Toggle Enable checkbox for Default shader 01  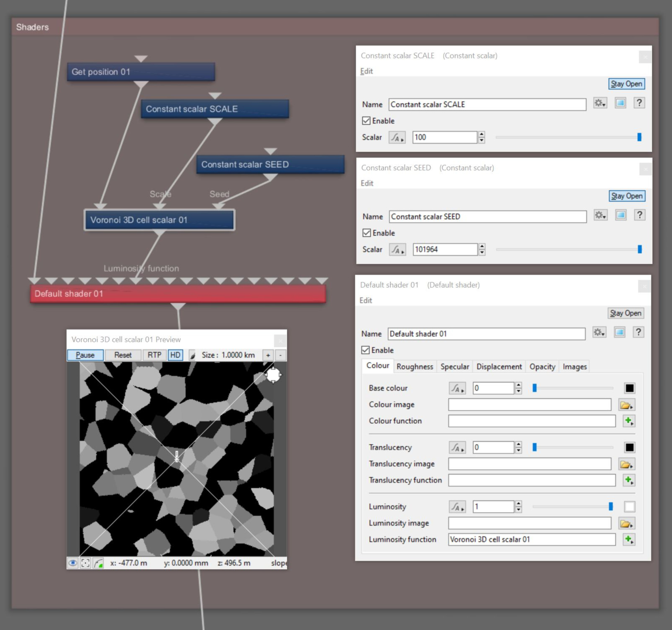click(x=365, y=350)
